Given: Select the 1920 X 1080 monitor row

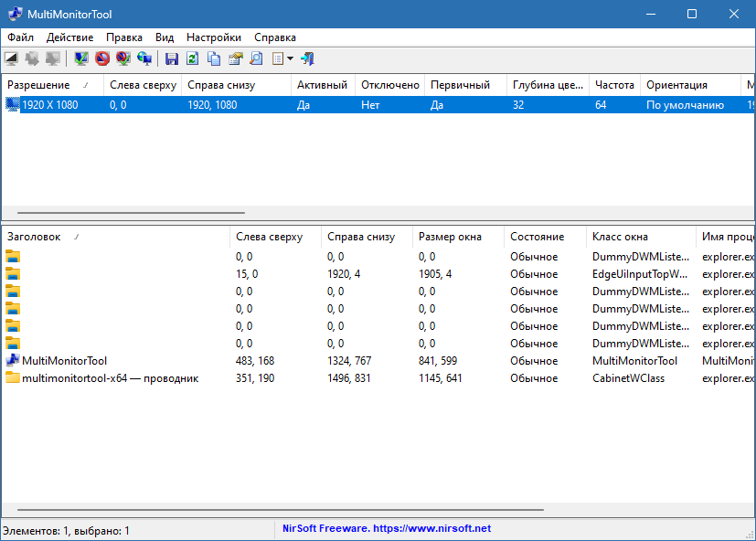Looking at the screenshot, I should coord(378,104).
